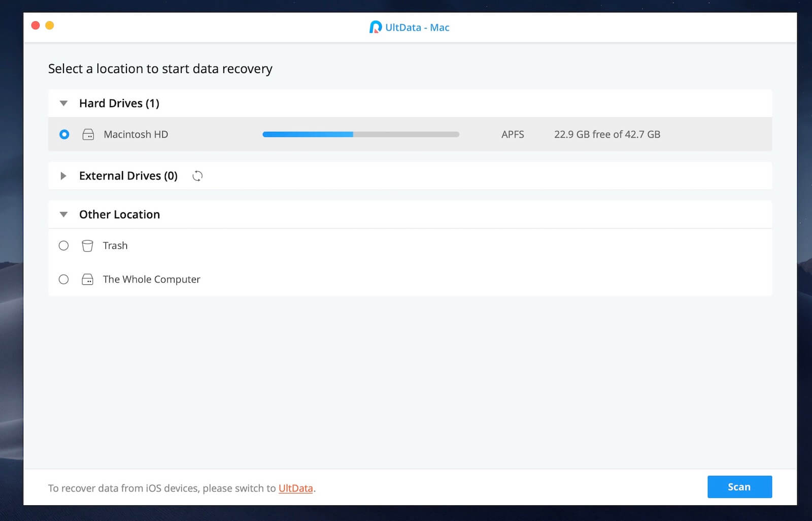Click the Trash location label
812x521 pixels.
115,246
